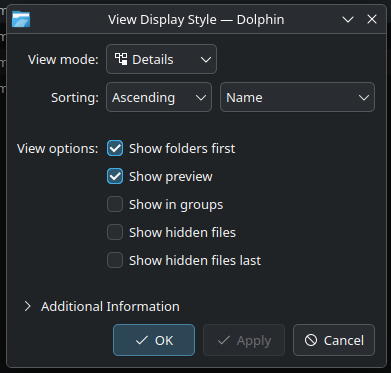Image resolution: width=391 pixels, height=373 pixels.
Task: Cancel the dialog
Action: tap(334, 340)
